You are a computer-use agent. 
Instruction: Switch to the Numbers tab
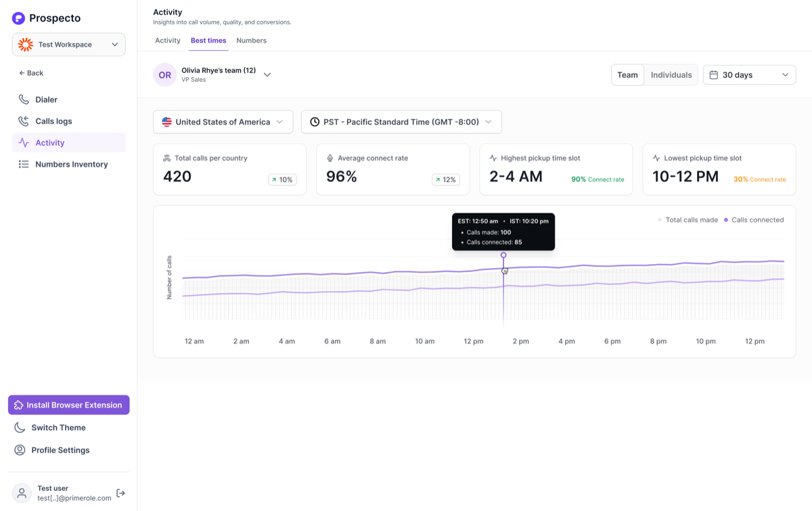click(x=251, y=41)
